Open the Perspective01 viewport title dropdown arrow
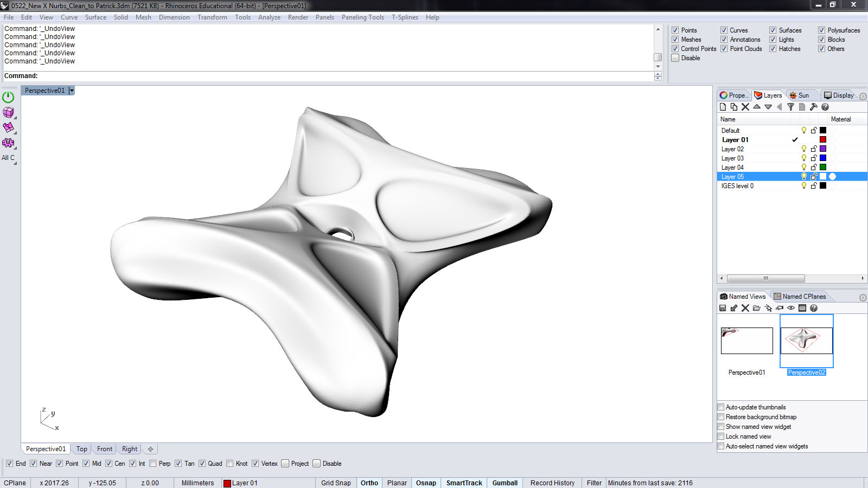The width and height of the screenshot is (868, 488). (72, 91)
